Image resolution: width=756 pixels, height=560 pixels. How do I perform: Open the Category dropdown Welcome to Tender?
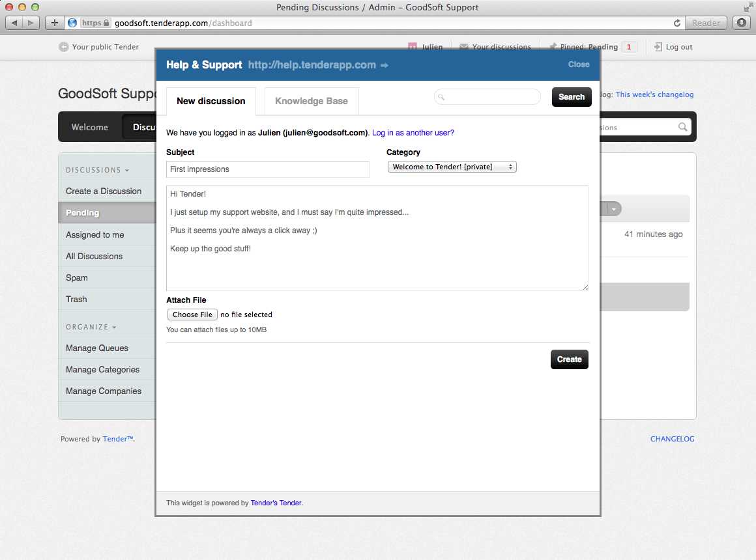click(x=452, y=167)
